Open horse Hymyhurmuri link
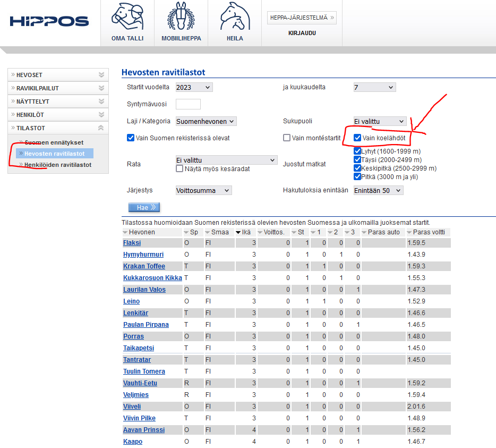The height and width of the screenshot is (448, 496). tap(143, 255)
